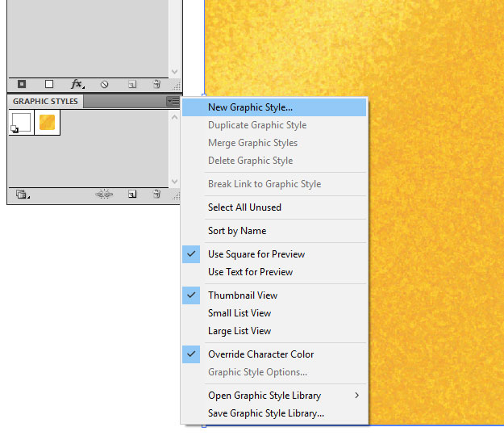Image resolution: width=504 pixels, height=444 pixels.
Task: Click the Break Link to Graphic Style icon
Action: coord(102,195)
